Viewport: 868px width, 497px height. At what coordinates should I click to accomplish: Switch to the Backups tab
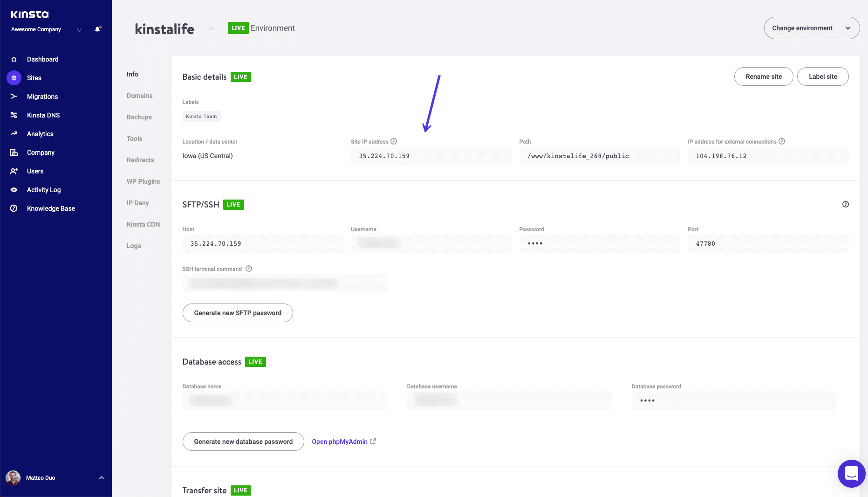(139, 117)
